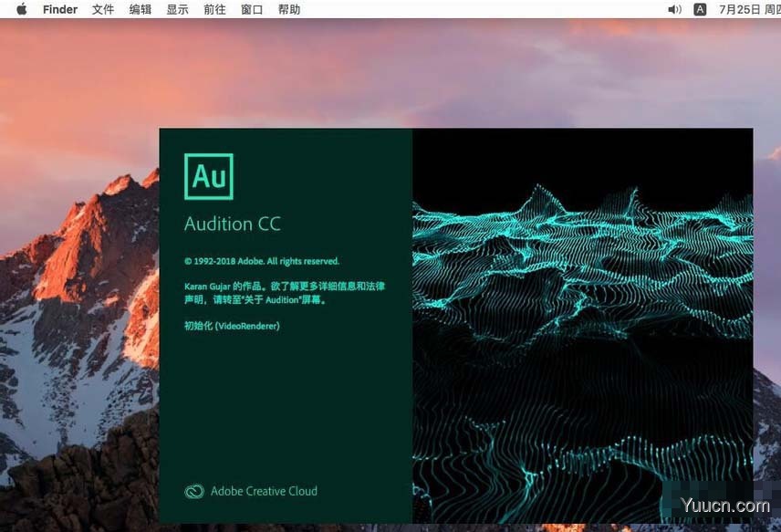This screenshot has width=781, height=532.
Task: Click the Creative Cloud icon in the splash footer
Action: 193,491
